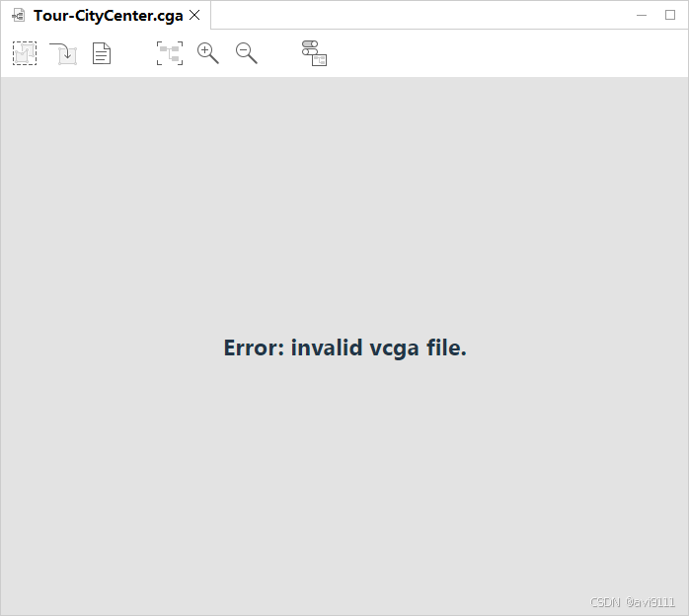Screen dimensions: 689x616
Task: Minimize the editor panel
Action: 642,15
